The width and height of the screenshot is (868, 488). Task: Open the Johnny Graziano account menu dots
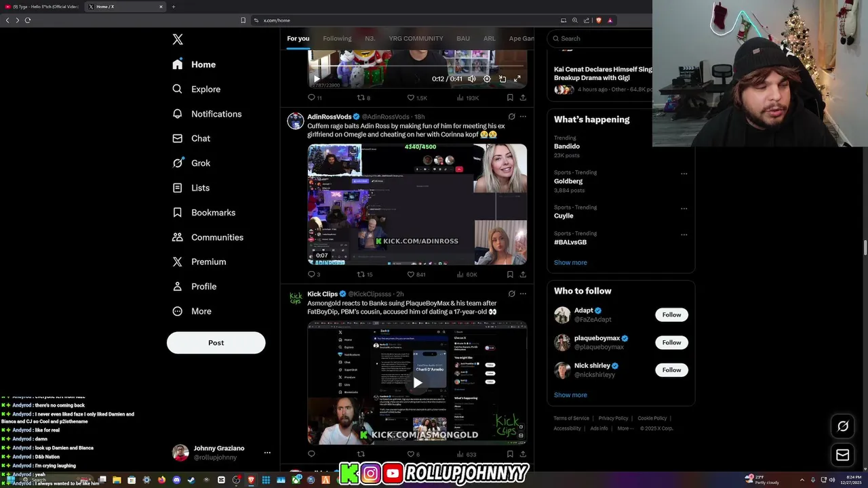(267, 453)
